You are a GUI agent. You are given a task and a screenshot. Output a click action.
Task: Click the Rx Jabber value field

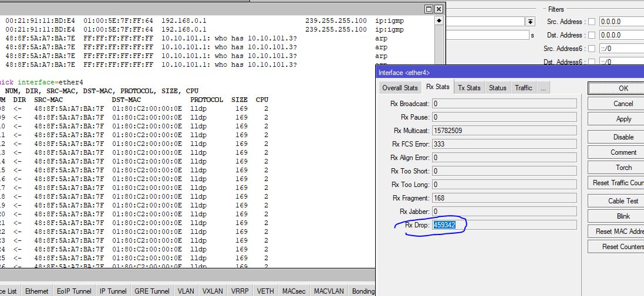pos(504,212)
